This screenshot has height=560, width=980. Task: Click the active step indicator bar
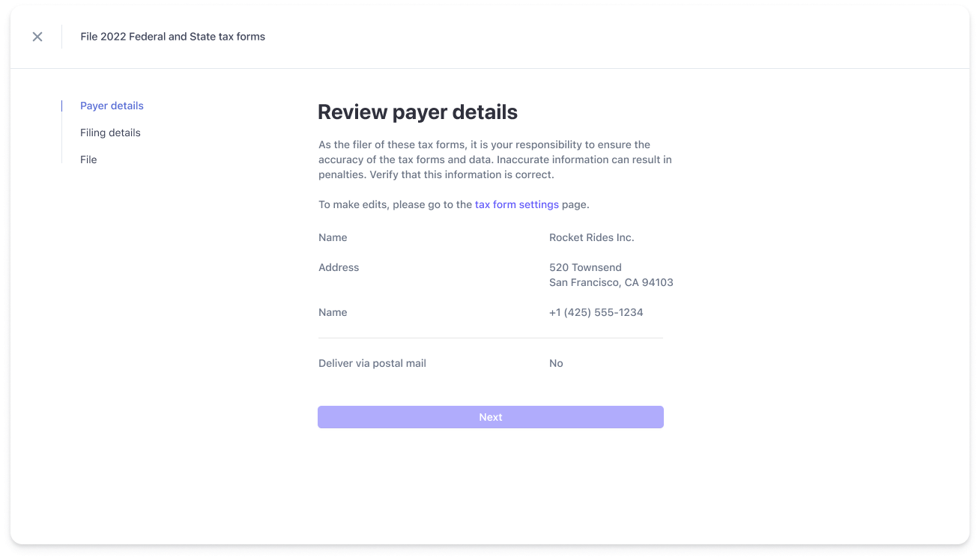tap(63, 106)
